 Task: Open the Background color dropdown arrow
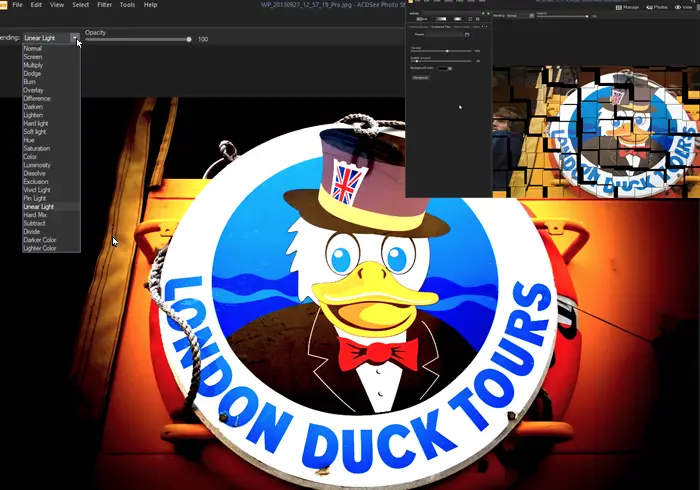[450, 68]
